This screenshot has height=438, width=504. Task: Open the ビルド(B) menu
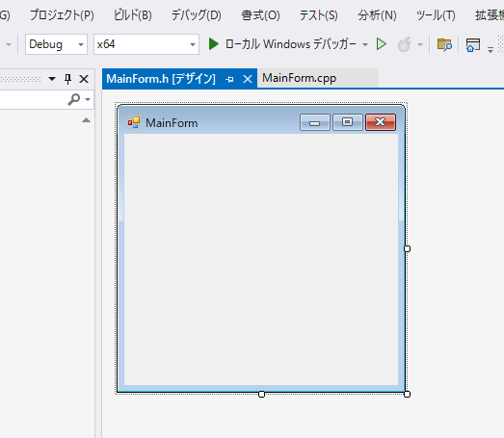point(133,15)
